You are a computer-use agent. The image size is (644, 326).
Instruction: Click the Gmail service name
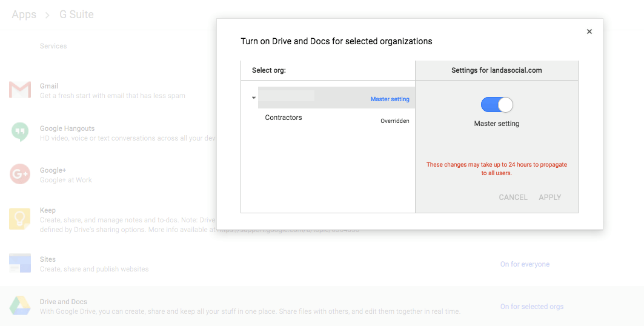(x=49, y=86)
